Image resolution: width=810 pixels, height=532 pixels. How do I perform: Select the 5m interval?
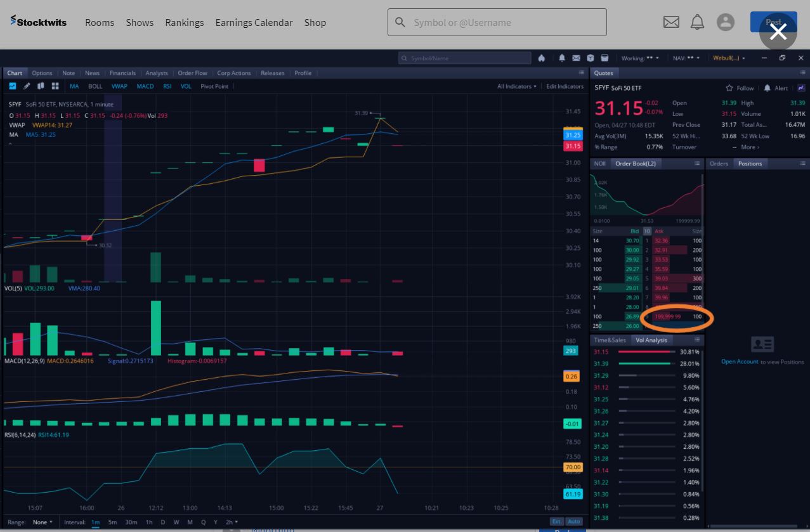click(112, 522)
